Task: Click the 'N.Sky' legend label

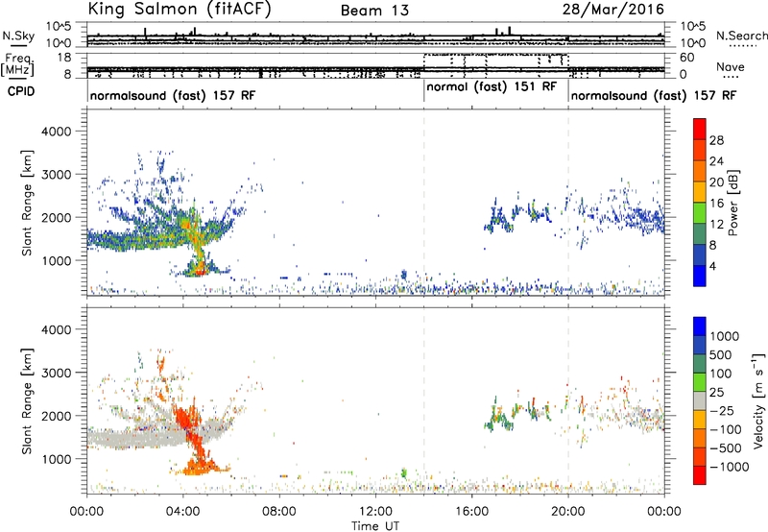Action: click(x=18, y=36)
